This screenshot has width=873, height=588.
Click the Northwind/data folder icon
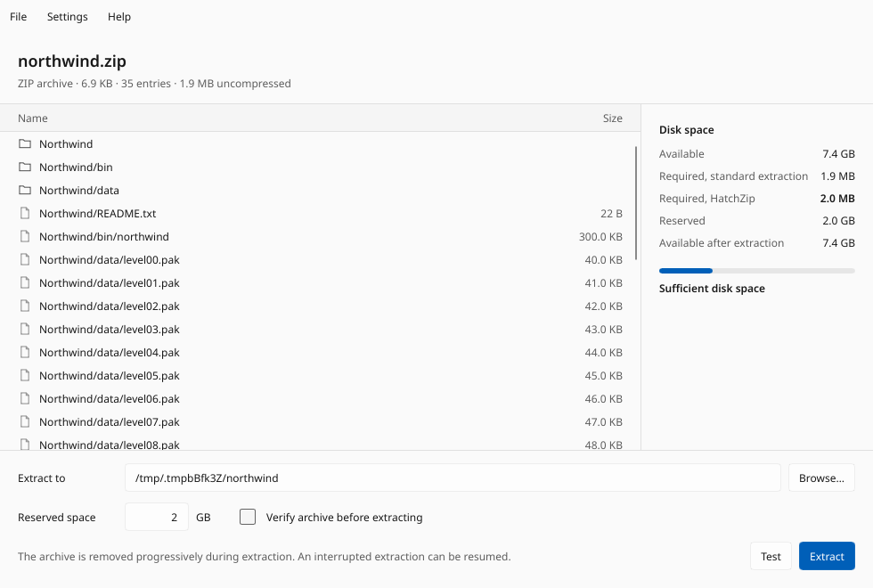tap(25, 191)
